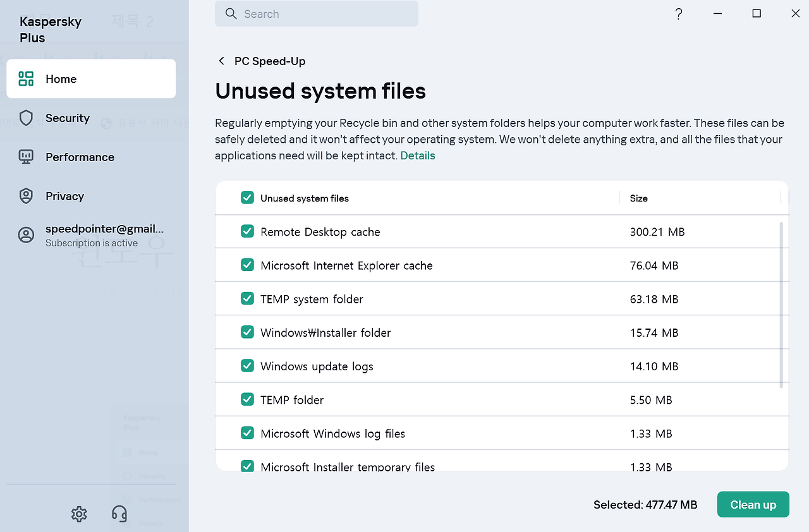
Task: Uncheck Microsoft Installer temporary files
Action: pyautogui.click(x=247, y=466)
